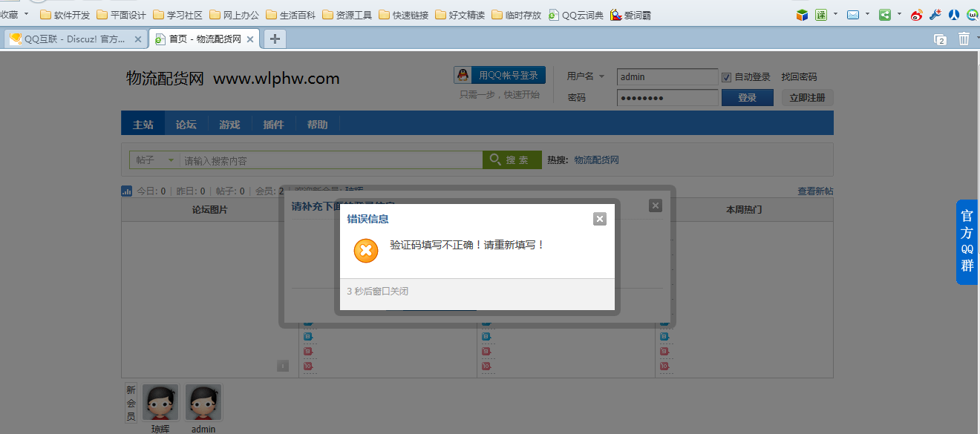Show the tab count icon showing 2

[x=940, y=39]
